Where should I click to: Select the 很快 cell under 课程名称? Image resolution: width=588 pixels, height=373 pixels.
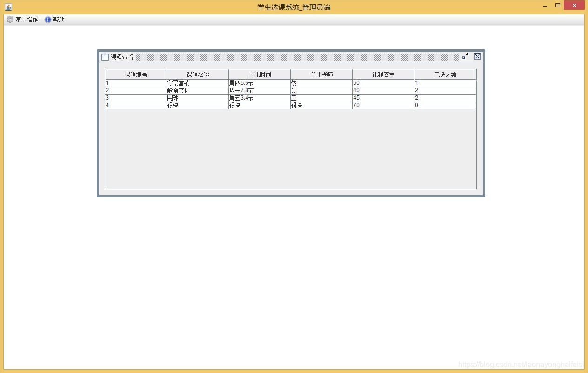coord(198,105)
